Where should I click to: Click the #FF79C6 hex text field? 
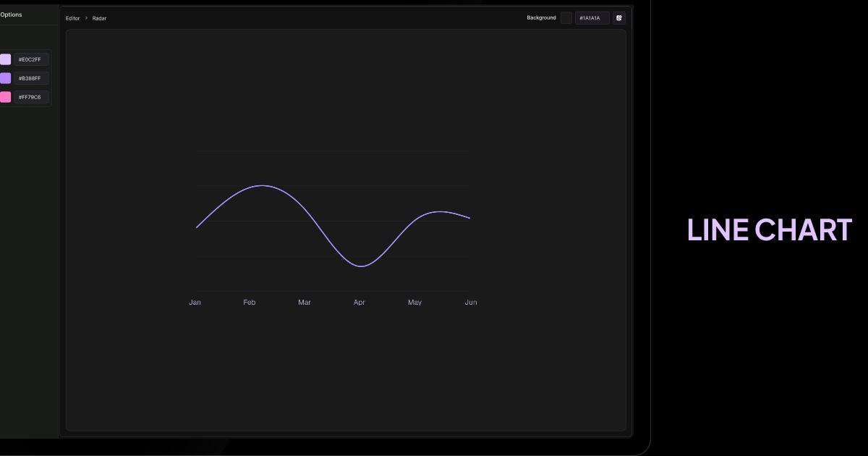point(32,96)
